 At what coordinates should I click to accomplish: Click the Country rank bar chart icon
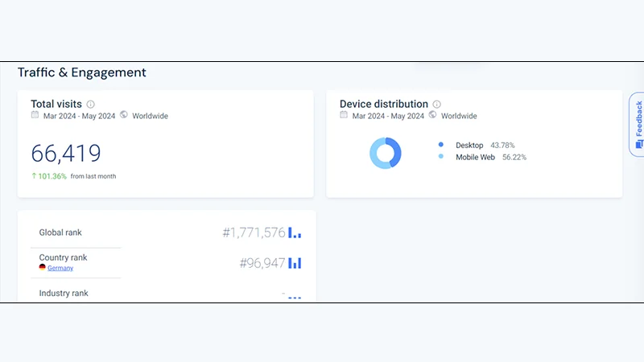point(295,263)
